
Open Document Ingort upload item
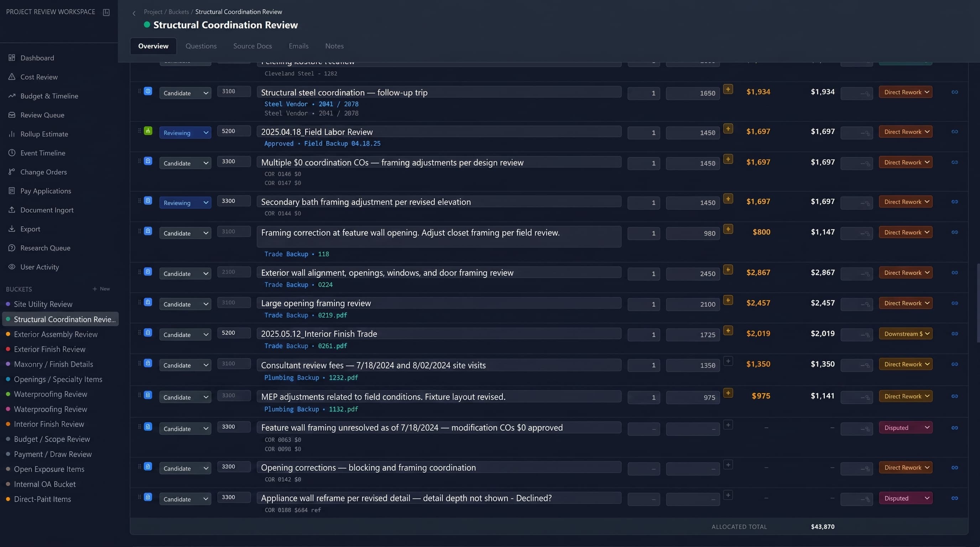click(x=47, y=210)
